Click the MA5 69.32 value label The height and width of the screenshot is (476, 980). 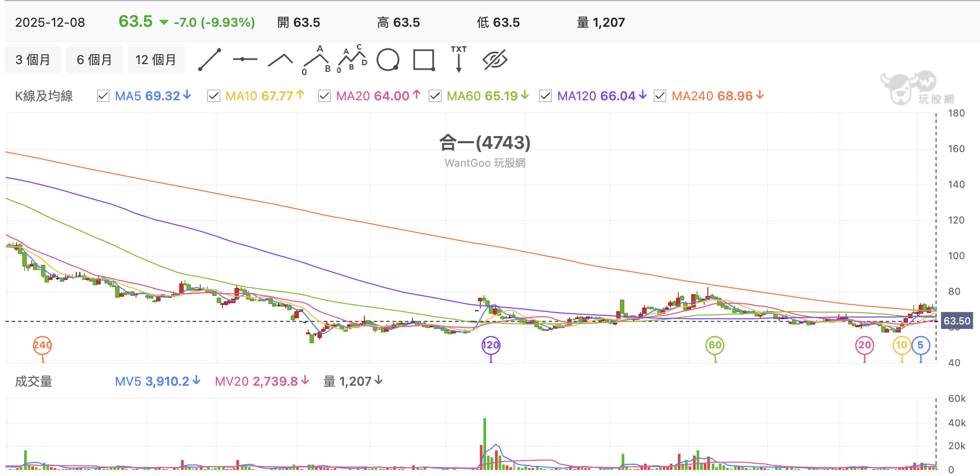(x=153, y=96)
